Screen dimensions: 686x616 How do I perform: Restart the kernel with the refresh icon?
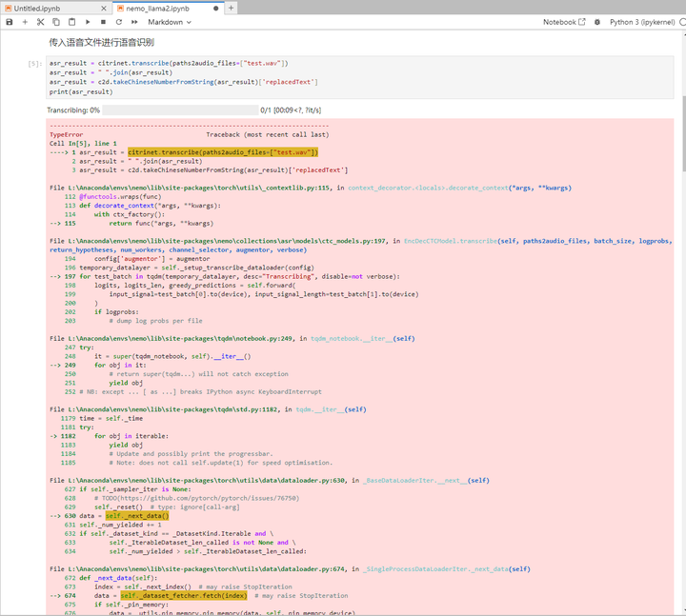118,22
